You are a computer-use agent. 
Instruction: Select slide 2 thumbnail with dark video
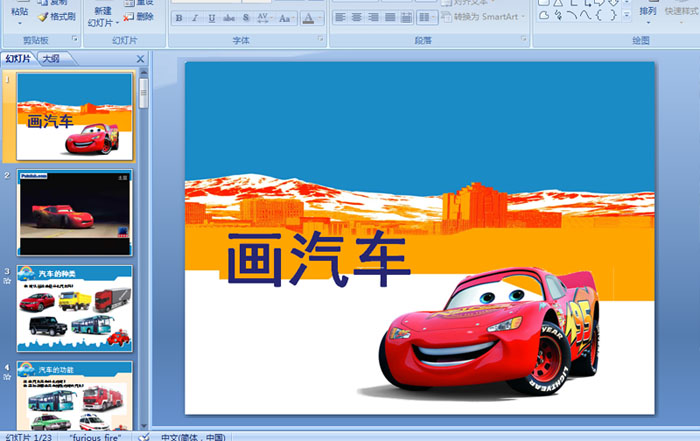75,213
